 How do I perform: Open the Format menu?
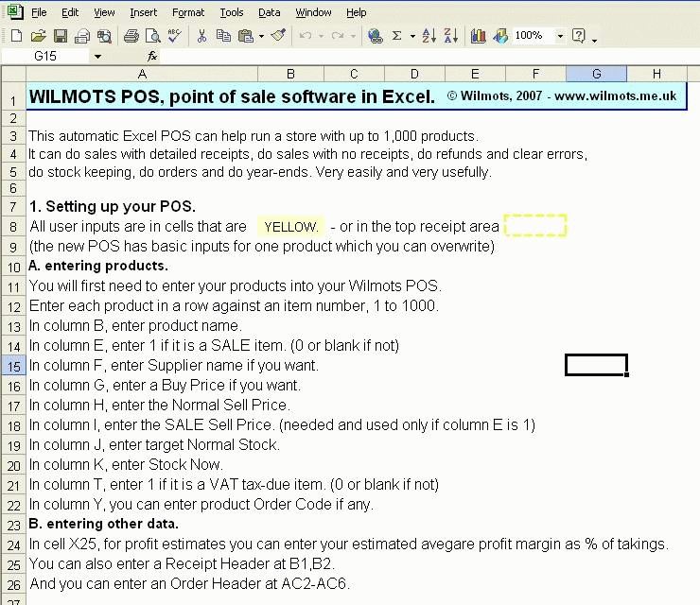188,12
